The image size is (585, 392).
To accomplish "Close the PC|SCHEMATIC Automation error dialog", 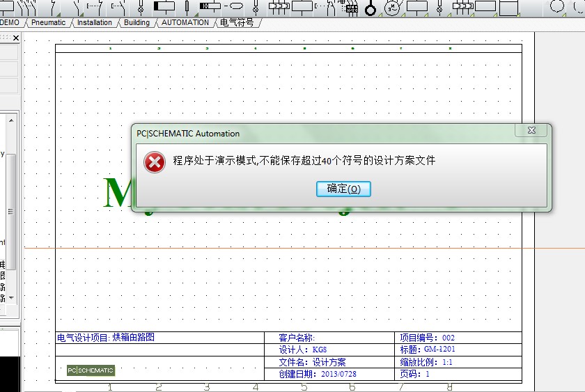I will tap(531, 131).
